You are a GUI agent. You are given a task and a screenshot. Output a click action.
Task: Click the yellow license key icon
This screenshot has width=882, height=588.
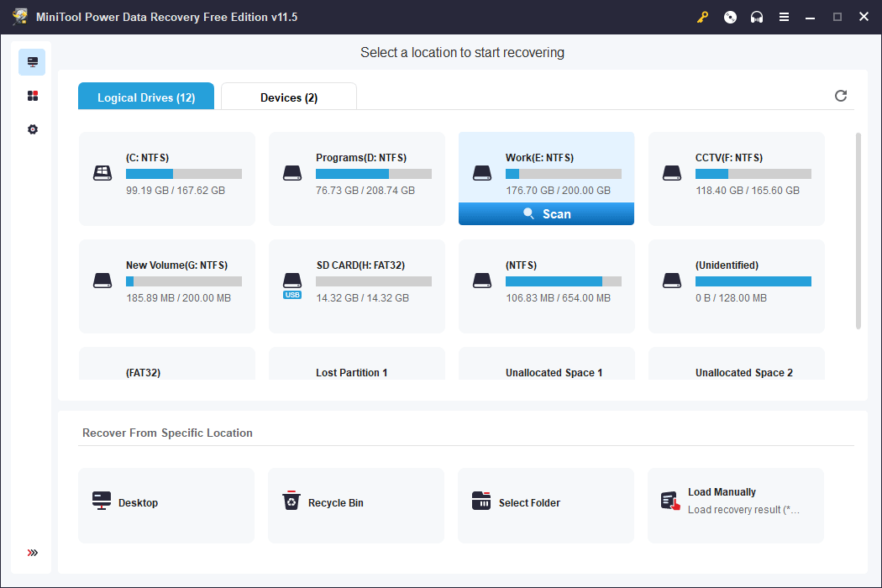click(x=702, y=17)
